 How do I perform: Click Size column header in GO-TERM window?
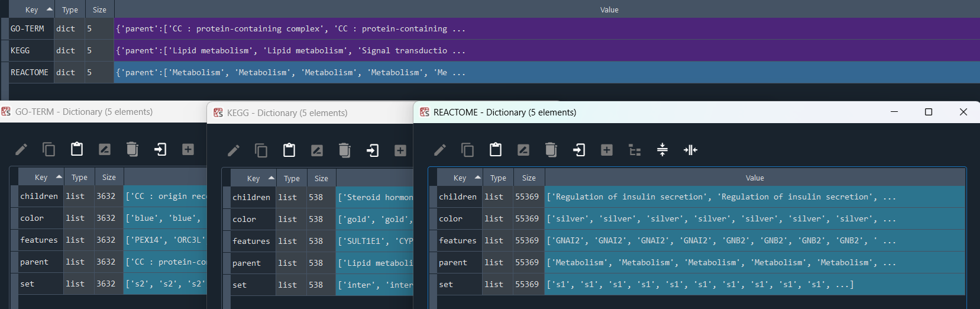[x=109, y=177]
